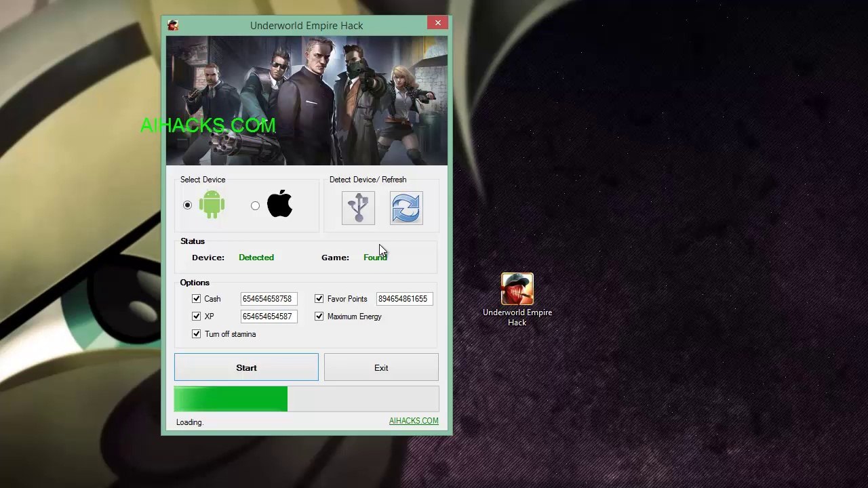This screenshot has height=488, width=868.
Task: Uncheck the Turn off stamina checkbox
Action: click(x=197, y=334)
